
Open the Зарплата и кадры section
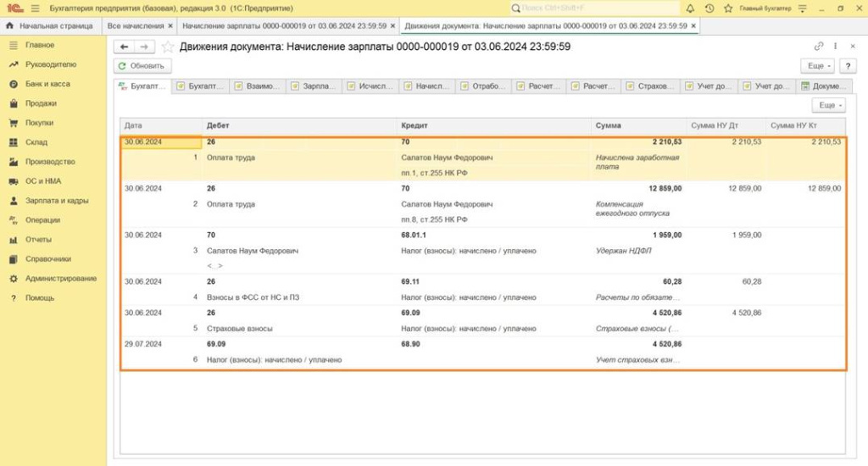pos(53,201)
